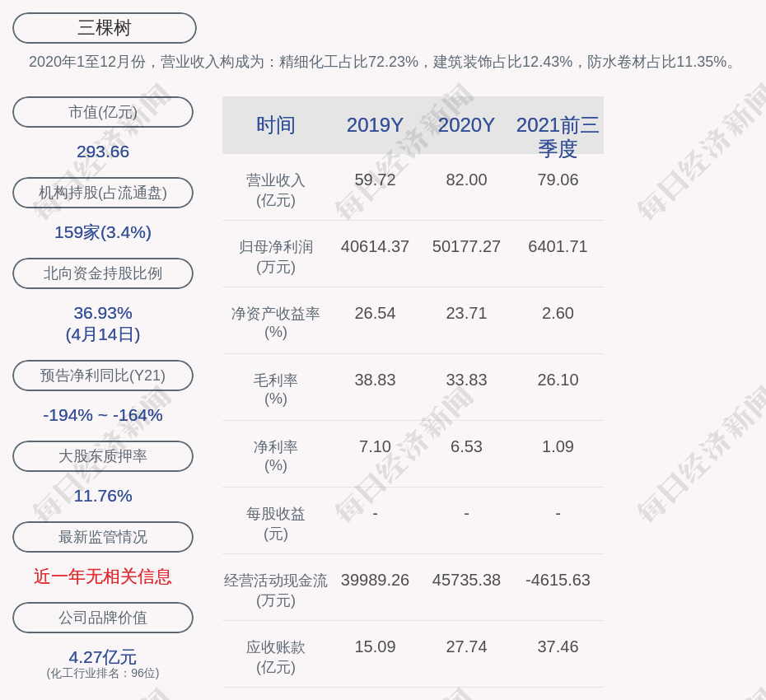Click 2020Y revenue value 82.00
This screenshot has height=700, width=766.
[x=466, y=180]
